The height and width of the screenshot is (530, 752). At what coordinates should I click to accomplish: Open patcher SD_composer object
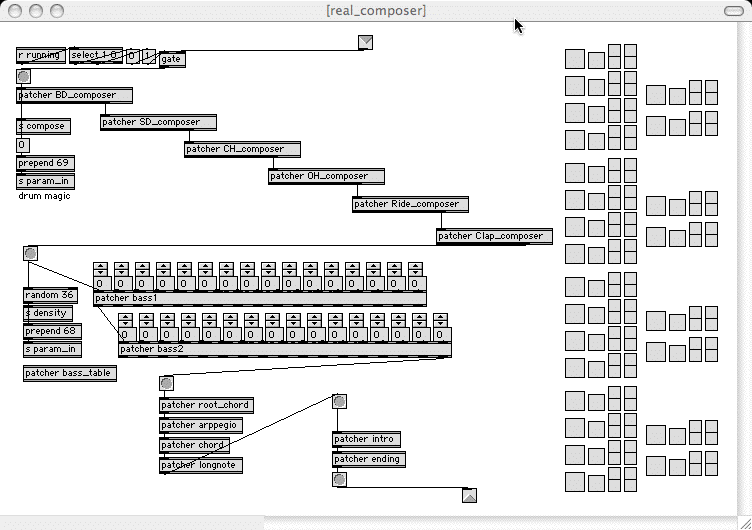pos(158,122)
